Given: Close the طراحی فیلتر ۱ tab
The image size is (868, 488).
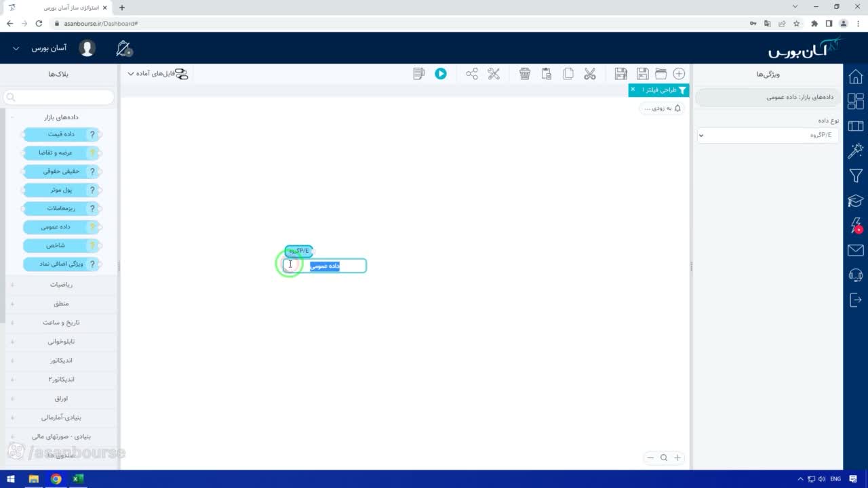Looking at the screenshot, I should [x=633, y=89].
